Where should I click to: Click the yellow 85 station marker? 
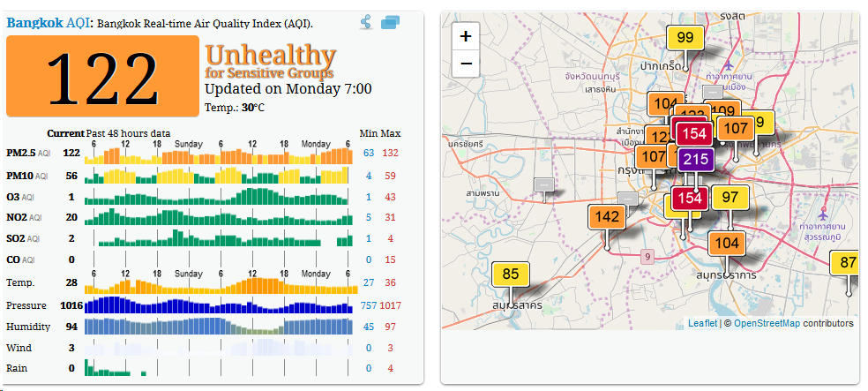coord(510,274)
